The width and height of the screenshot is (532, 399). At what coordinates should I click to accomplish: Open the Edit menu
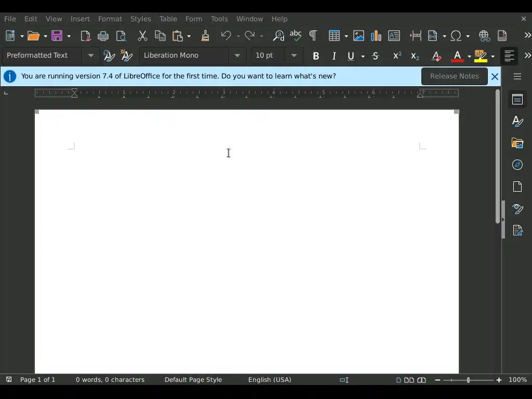pos(31,19)
